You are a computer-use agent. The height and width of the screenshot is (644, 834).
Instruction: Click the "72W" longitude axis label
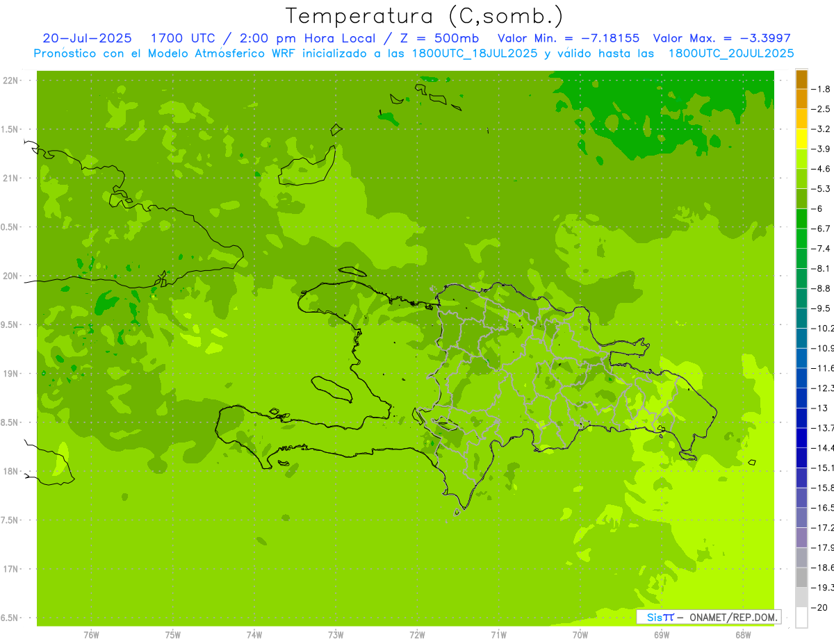[418, 634]
